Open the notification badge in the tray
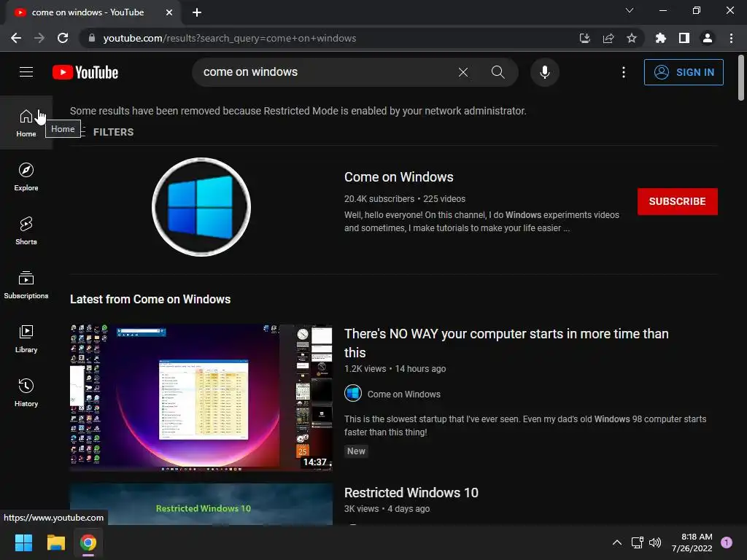Viewport: 747px width, 560px height. point(727,542)
